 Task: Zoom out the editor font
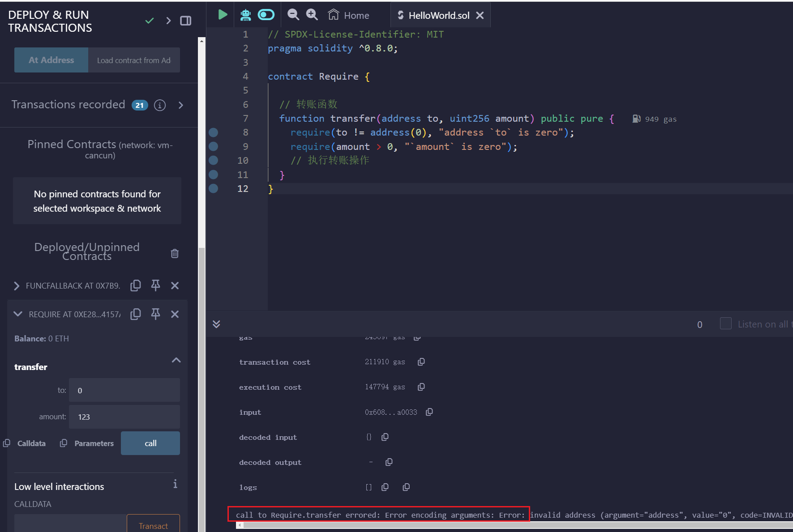(x=293, y=15)
